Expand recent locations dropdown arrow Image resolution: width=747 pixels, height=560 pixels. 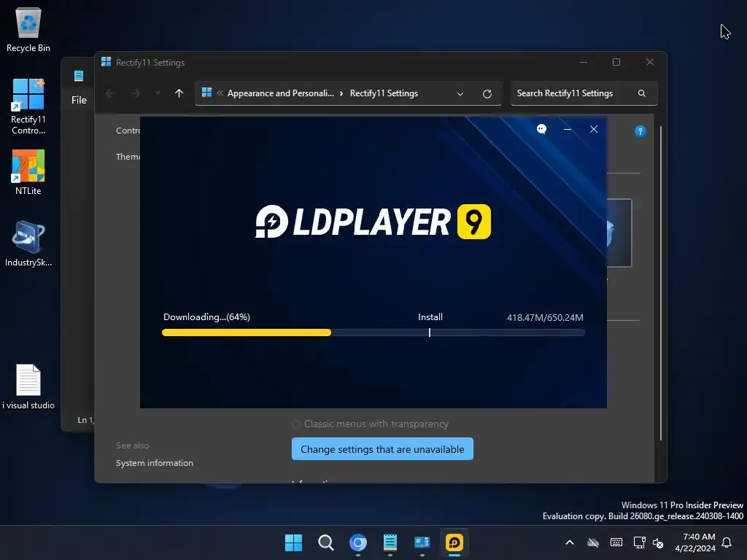point(158,93)
